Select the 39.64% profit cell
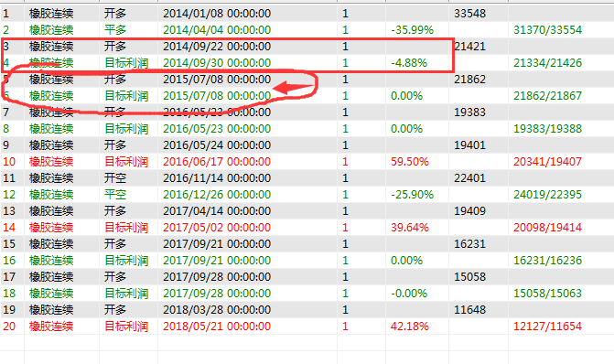Viewport: 614px width, 364px height. coord(410,228)
